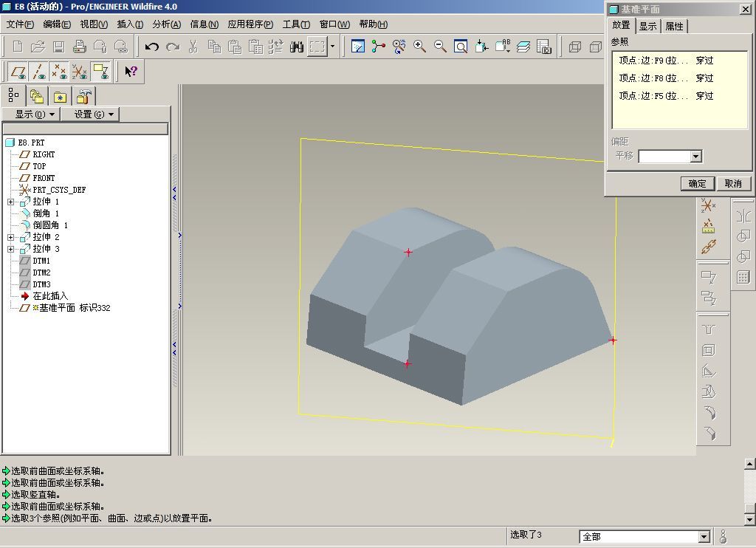
Task: Click the Zoom in magnifier icon
Action: pos(419,47)
